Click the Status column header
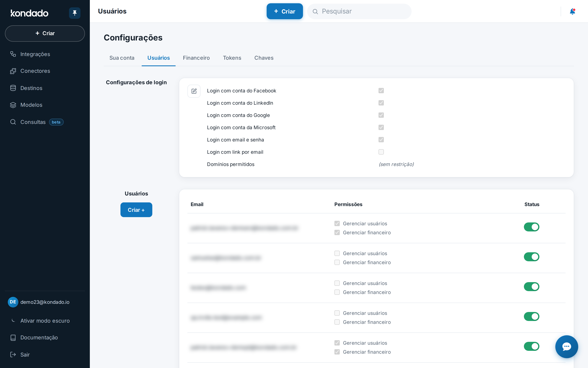This screenshot has width=588, height=368. click(532, 204)
